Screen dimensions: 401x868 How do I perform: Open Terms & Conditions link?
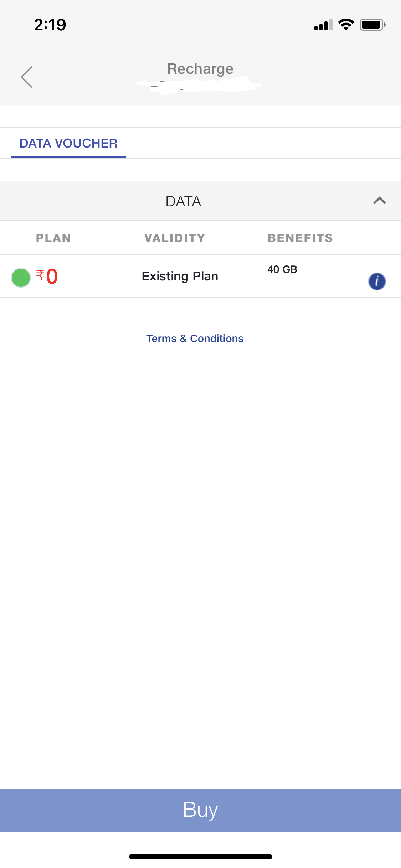pyautogui.click(x=195, y=339)
